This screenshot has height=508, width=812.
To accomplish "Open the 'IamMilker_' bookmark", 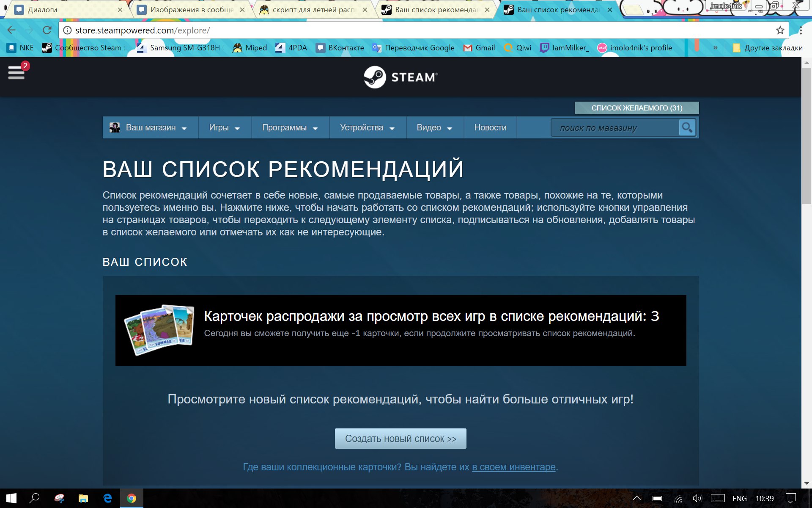I will point(565,48).
